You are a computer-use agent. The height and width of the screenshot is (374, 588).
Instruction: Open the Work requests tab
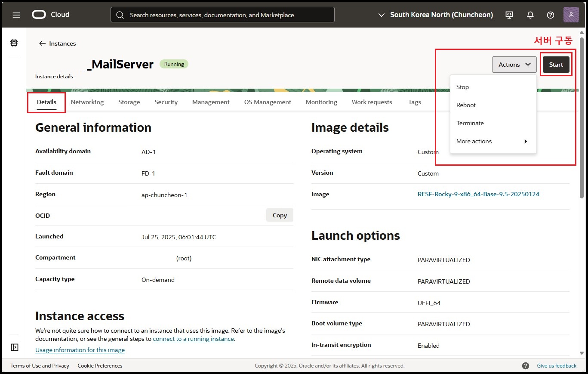372,102
